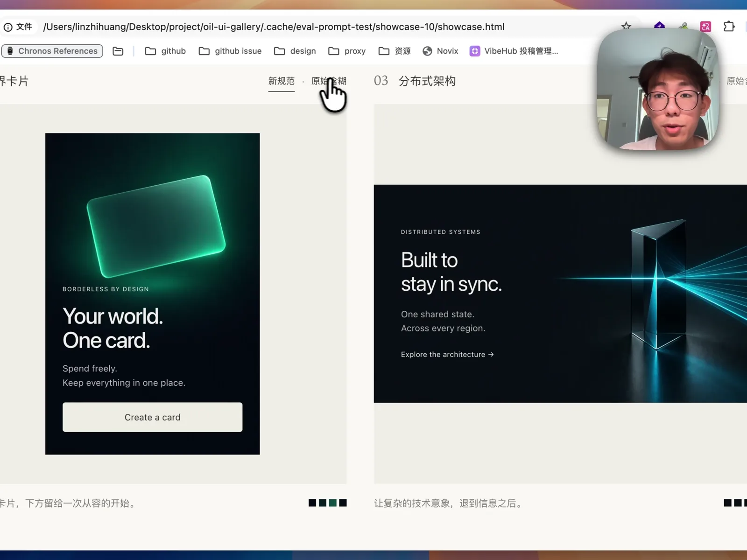Open the Chronos References bookmark
Image resolution: width=747 pixels, height=560 pixels.
tap(52, 51)
